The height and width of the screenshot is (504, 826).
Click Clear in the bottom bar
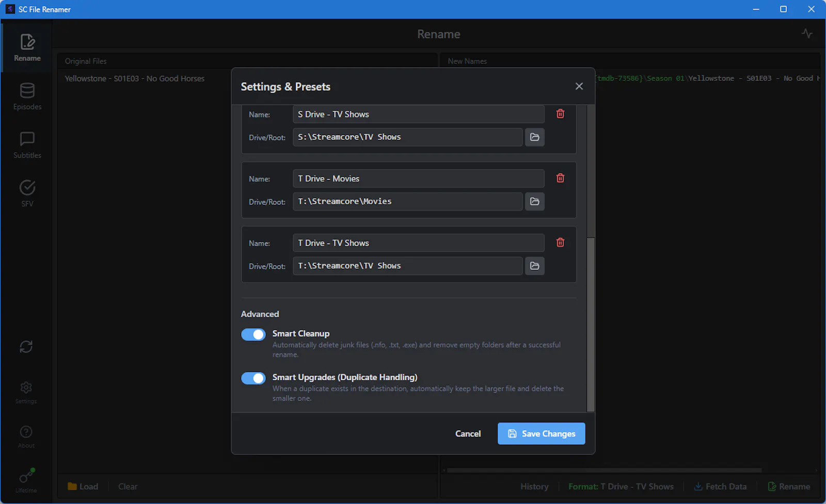click(x=128, y=486)
